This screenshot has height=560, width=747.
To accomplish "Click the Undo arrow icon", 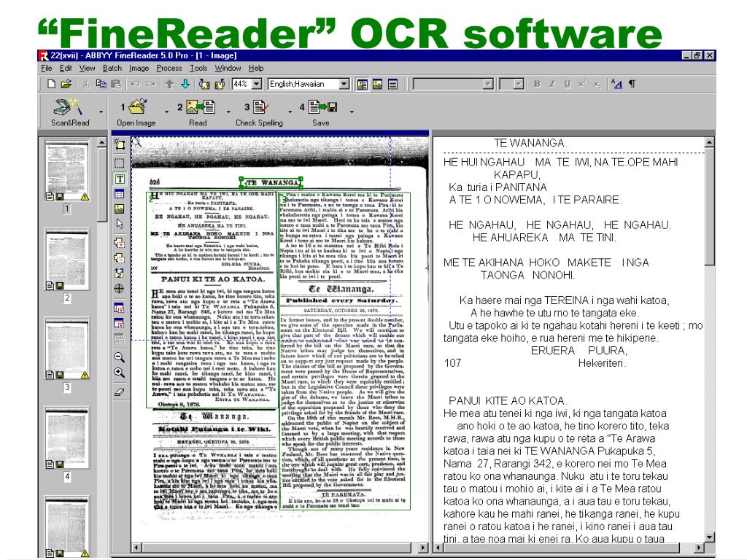I will [135, 85].
